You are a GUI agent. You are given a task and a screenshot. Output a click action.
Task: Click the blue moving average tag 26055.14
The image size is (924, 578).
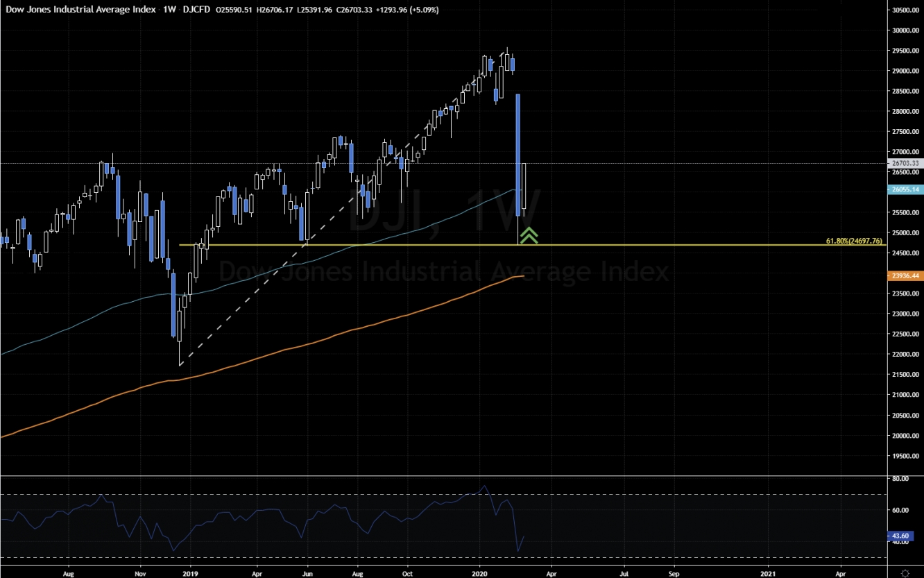[905, 189]
